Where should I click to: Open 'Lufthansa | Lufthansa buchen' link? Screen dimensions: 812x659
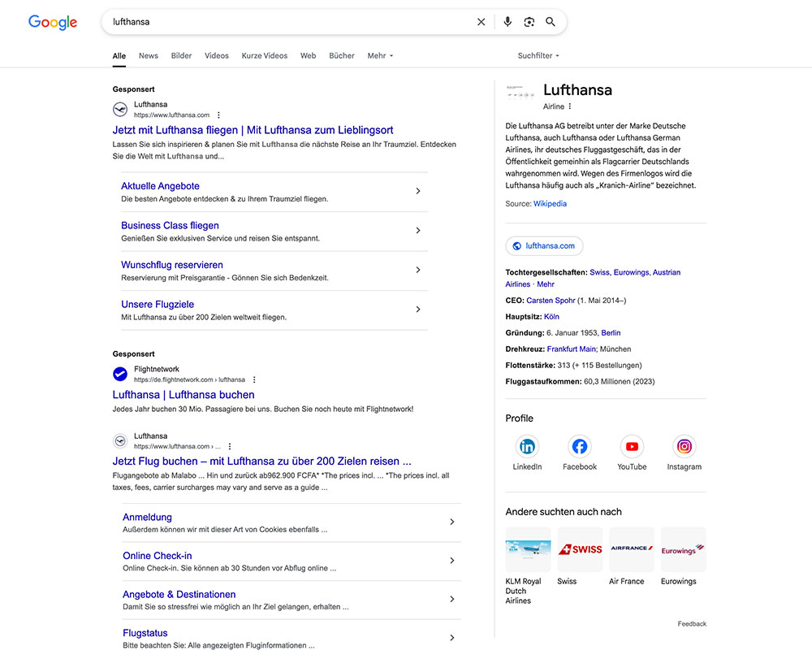click(184, 395)
